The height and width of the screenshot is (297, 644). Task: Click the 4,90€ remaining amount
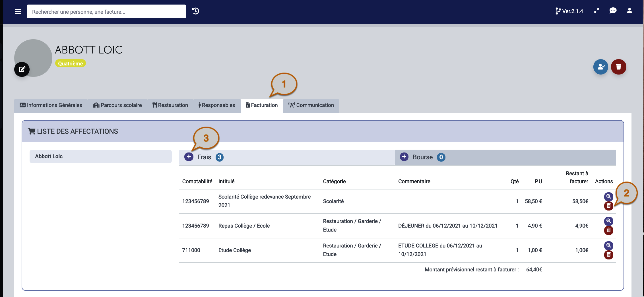click(582, 226)
